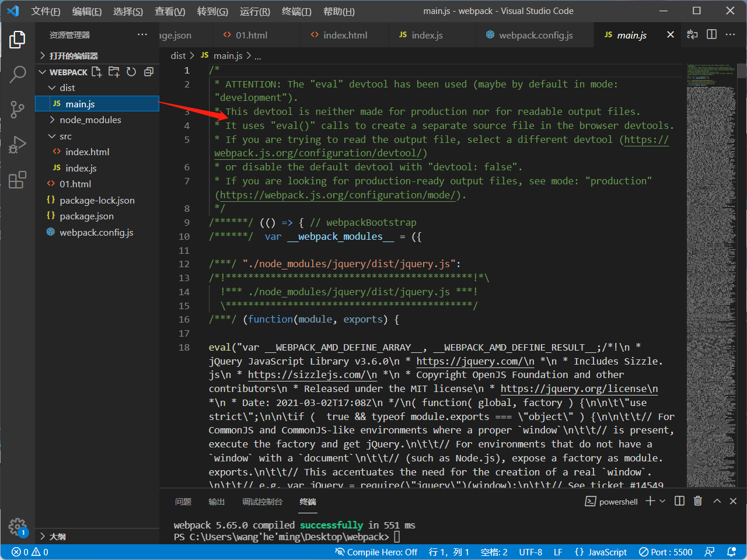
Task: Click the open changes compare icon
Action: [692, 35]
